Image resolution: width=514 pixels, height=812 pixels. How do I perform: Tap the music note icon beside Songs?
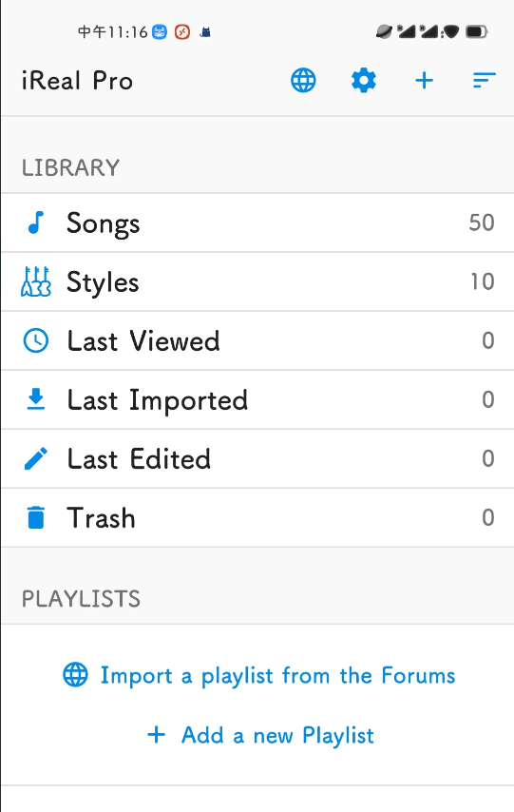(x=36, y=222)
